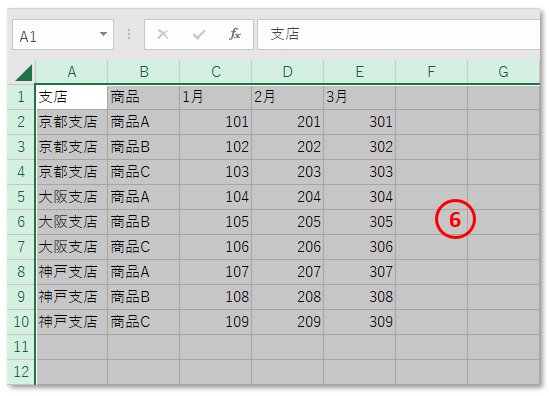Select row 4 header
549x396 pixels.
click(21, 172)
